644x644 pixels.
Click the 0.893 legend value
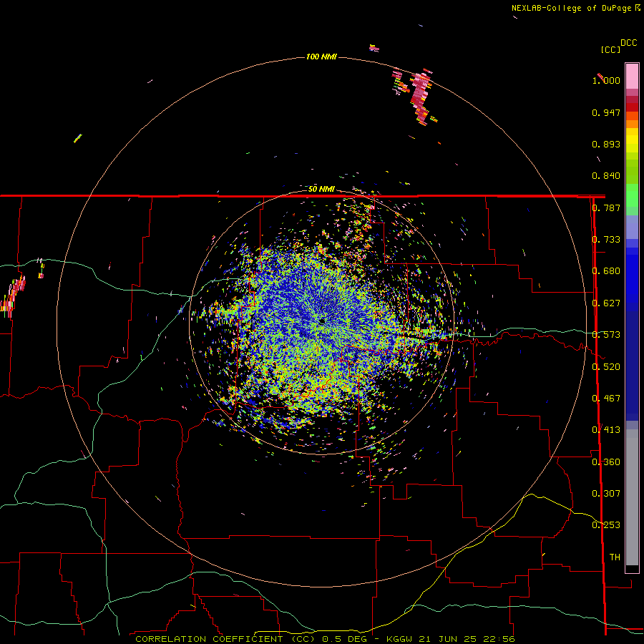[x=606, y=144]
